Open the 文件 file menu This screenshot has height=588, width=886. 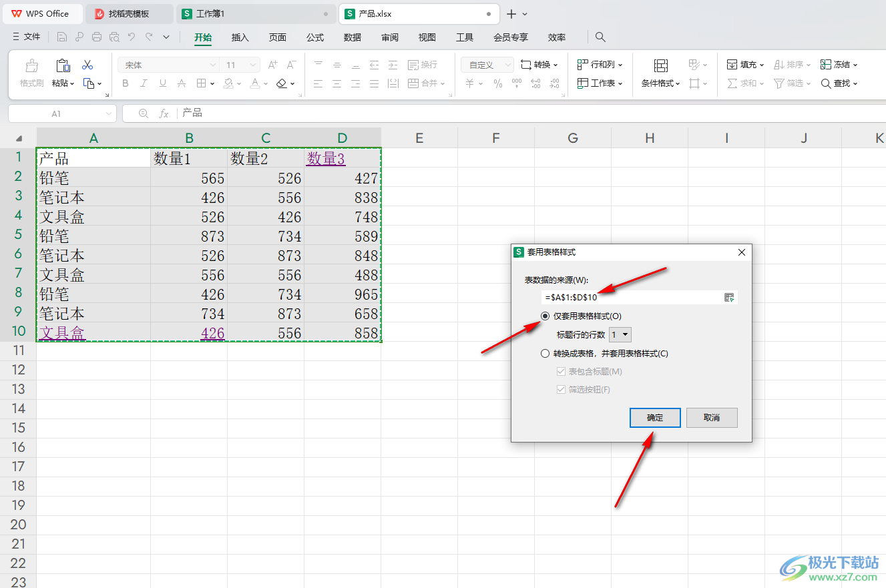[x=27, y=37]
